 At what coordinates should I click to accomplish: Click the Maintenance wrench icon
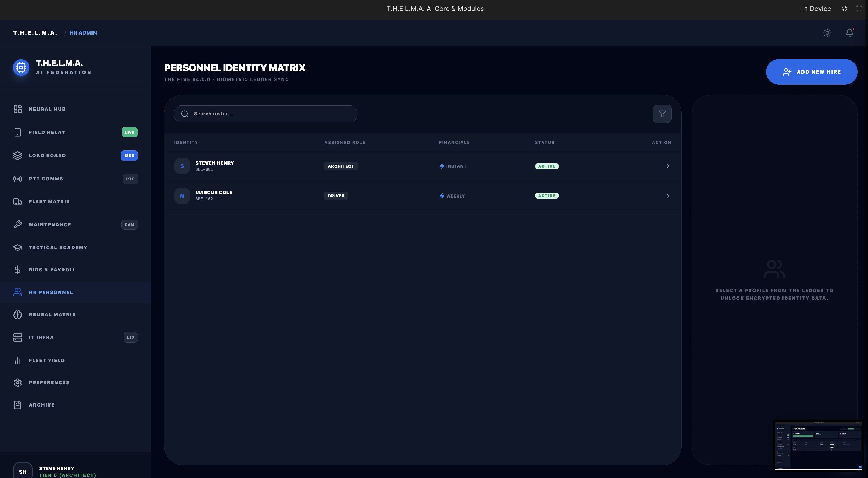point(18,224)
